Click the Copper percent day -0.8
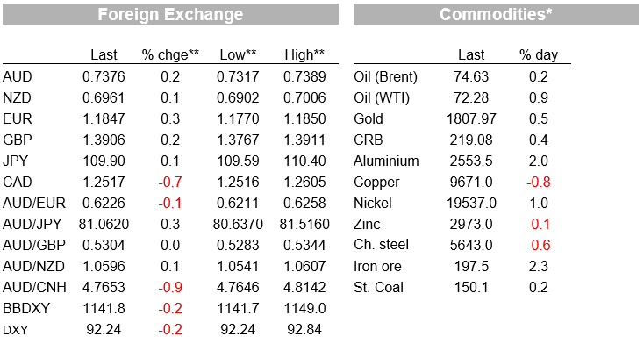The width and height of the screenshot is (644, 344). click(x=539, y=182)
